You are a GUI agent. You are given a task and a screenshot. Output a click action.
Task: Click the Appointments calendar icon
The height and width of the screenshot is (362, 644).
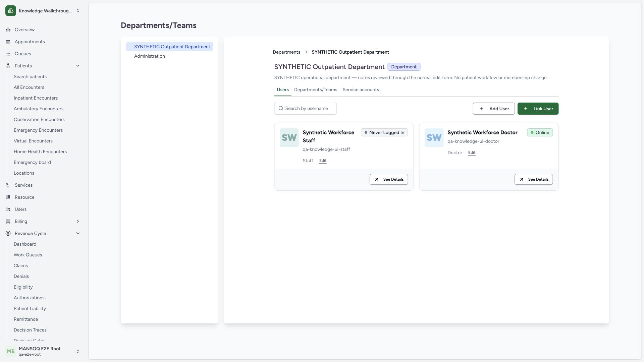(x=8, y=42)
